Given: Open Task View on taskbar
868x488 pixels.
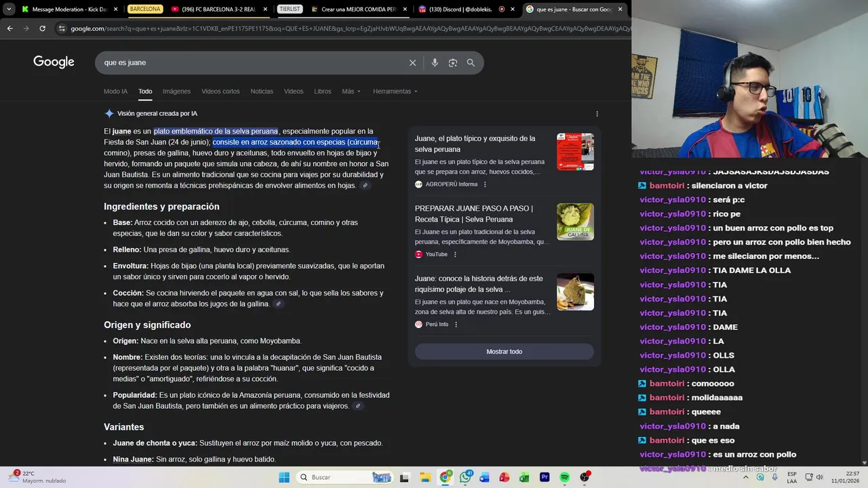Looking at the screenshot, I should tap(405, 477).
